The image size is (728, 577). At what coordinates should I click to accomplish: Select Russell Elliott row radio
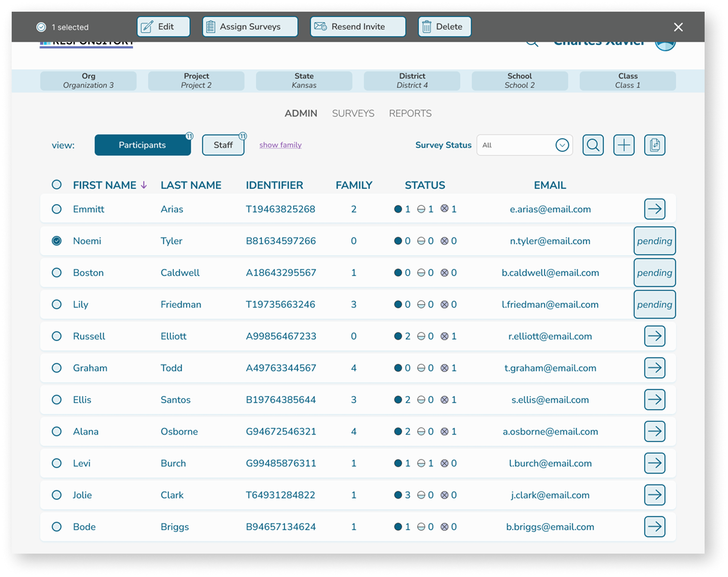(x=57, y=336)
